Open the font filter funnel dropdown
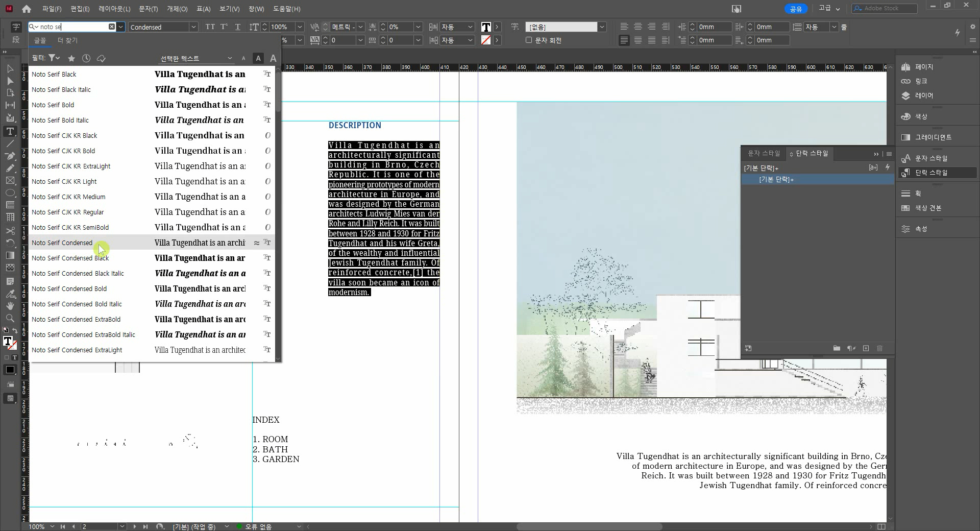The width and height of the screenshot is (980, 531). 54,58
